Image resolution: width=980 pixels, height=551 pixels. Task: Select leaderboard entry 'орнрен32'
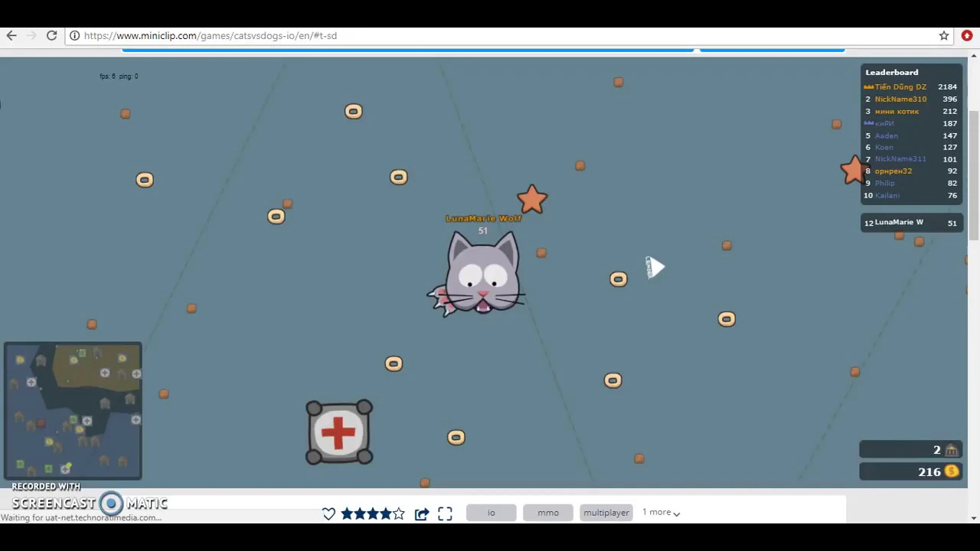click(893, 171)
